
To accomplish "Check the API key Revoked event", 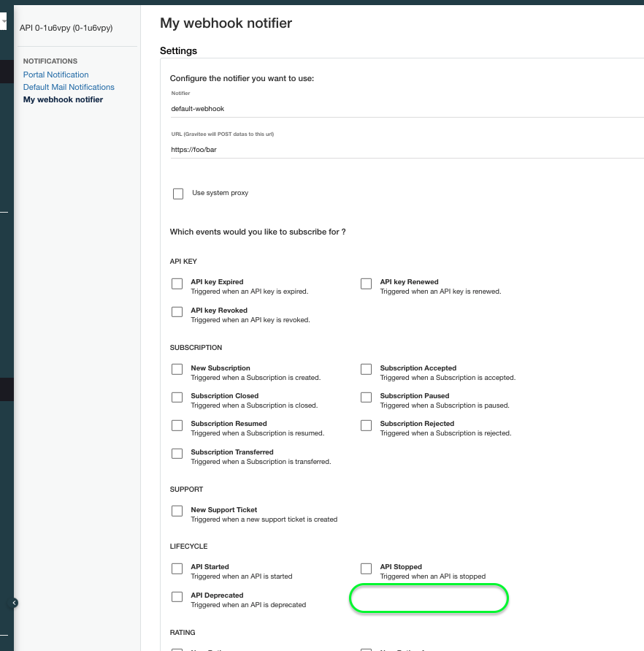I will [177, 312].
